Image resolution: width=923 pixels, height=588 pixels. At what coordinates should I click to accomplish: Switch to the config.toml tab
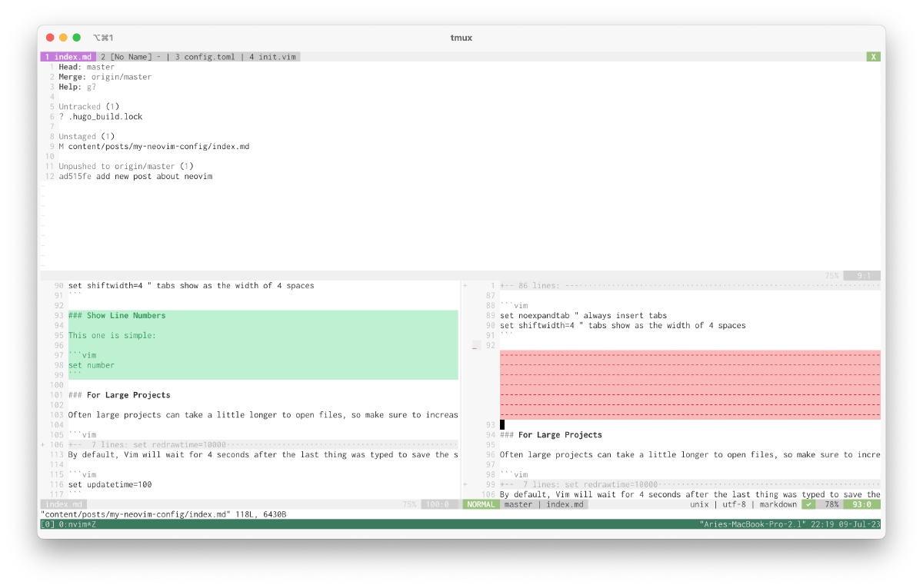pyautogui.click(x=208, y=57)
